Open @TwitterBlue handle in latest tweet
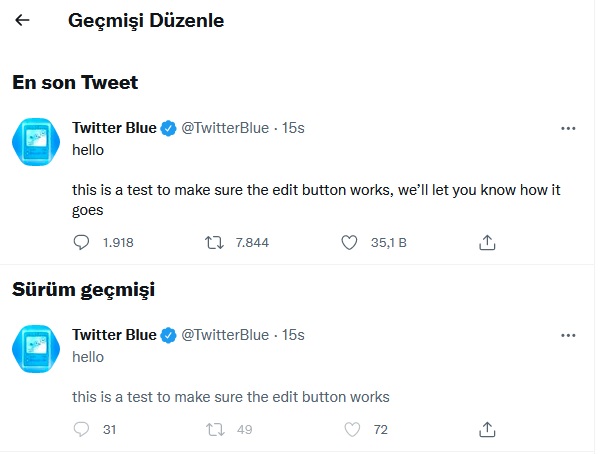Screen dimensions: 604x454 pyautogui.click(x=225, y=128)
